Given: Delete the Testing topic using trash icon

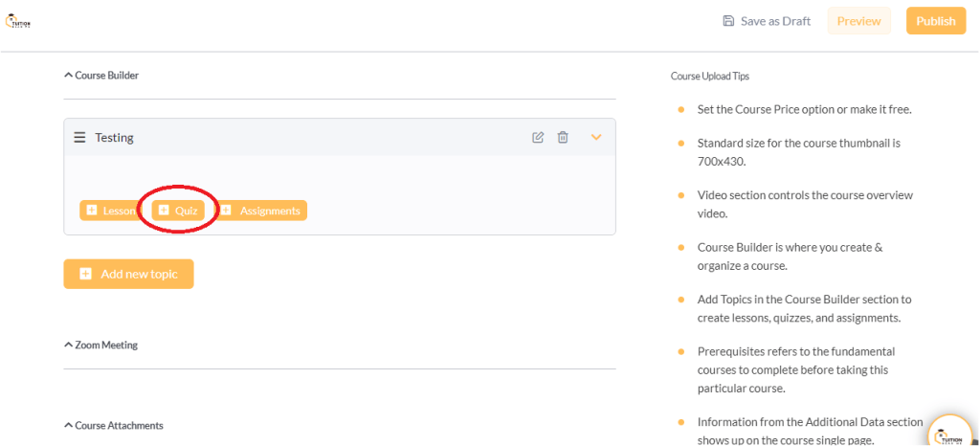Looking at the screenshot, I should pyautogui.click(x=563, y=138).
